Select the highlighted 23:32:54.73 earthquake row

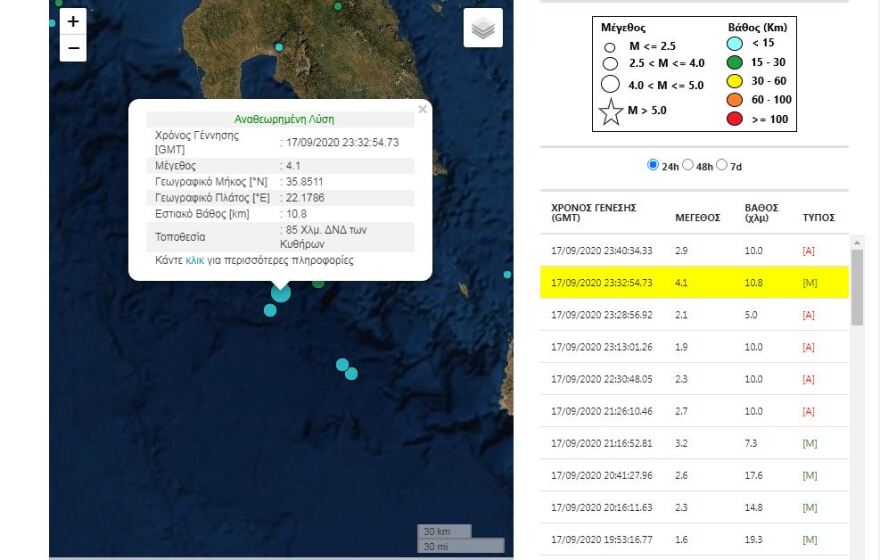click(x=694, y=283)
